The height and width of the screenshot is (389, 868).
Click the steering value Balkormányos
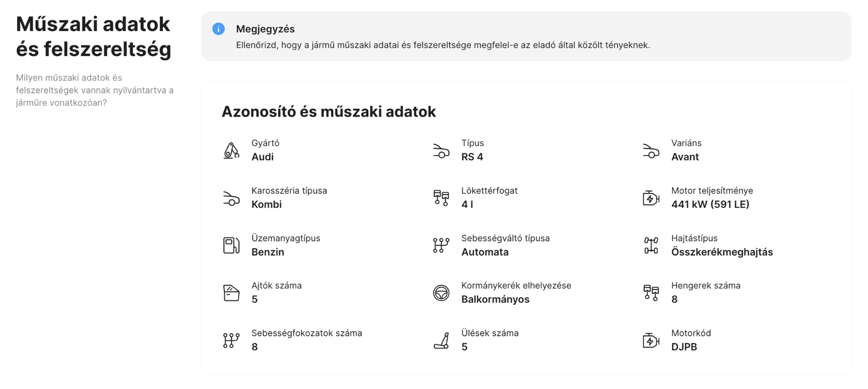click(495, 299)
